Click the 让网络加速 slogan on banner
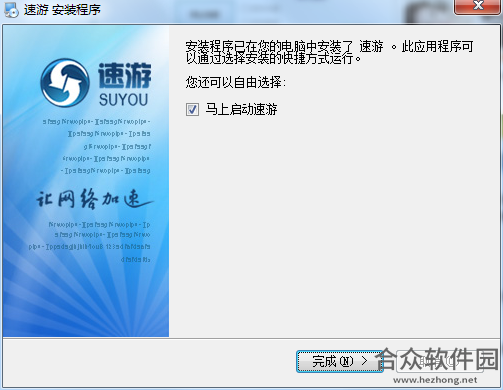503x390 pixels. [94, 199]
